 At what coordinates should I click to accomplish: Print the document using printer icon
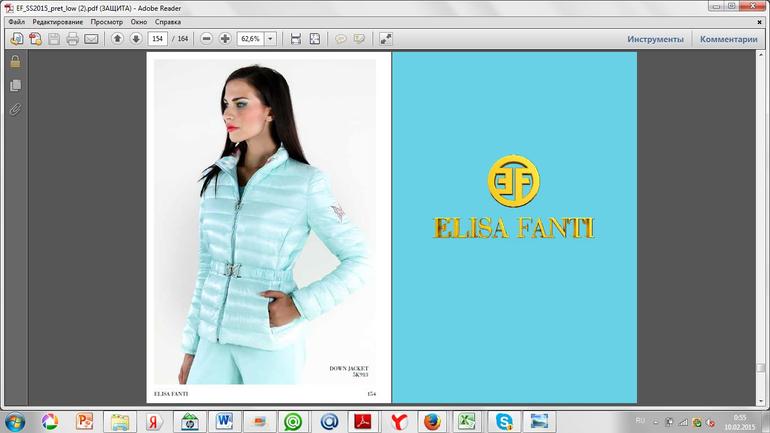pos(73,39)
